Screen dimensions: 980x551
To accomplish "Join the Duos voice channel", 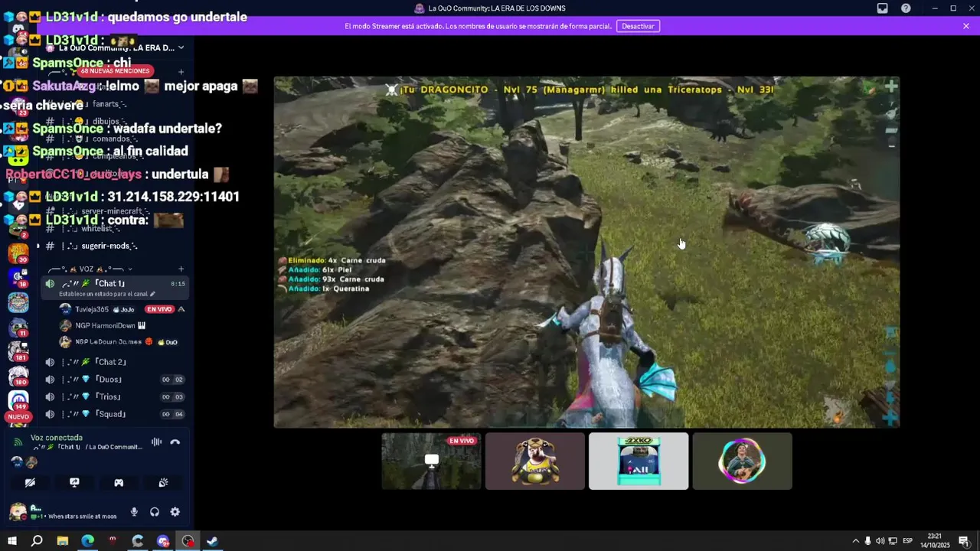I will (x=115, y=380).
